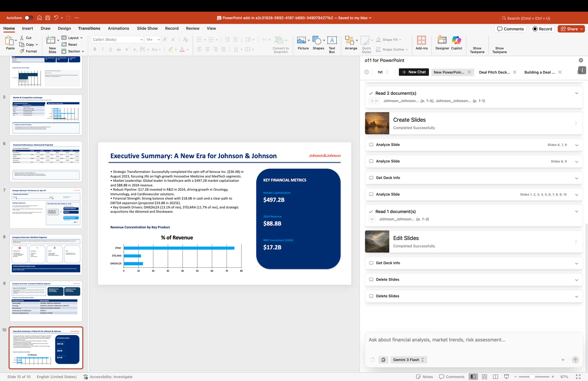Select slide 7 thumbnail
This screenshot has width=588, height=381.
point(46,208)
